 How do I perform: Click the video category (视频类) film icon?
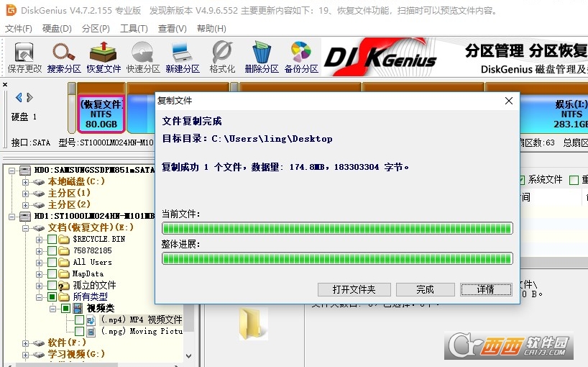[78, 309]
